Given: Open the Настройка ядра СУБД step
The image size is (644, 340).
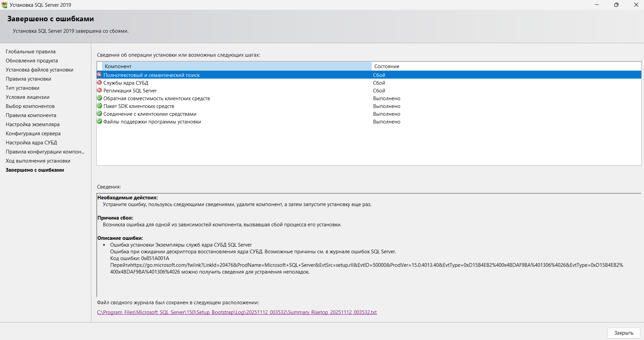Looking at the screenshot, I should pyautogui.click(x=31, y=143).
